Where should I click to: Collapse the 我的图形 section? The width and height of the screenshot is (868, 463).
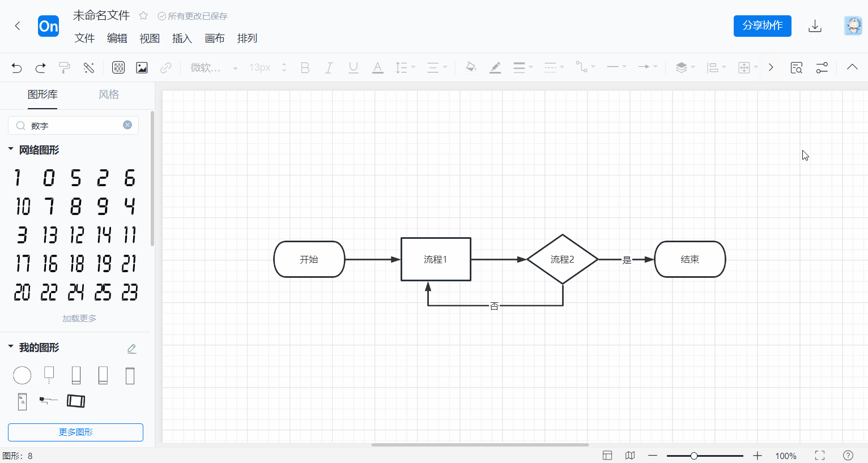(x=11, y=347)
